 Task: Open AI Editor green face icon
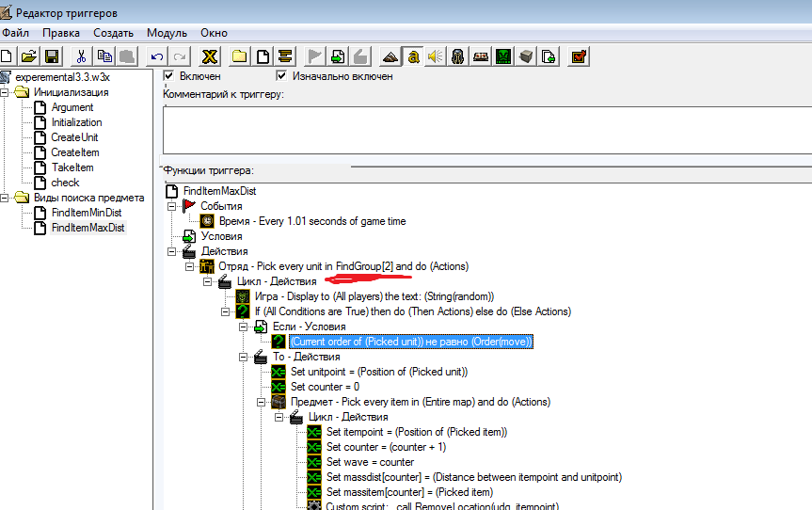[503, 56]
